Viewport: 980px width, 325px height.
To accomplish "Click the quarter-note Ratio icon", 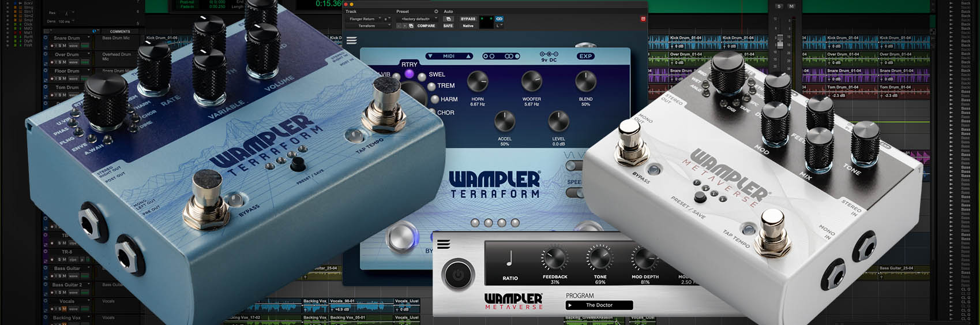I will pyautogui.click(x=509, y=258).
